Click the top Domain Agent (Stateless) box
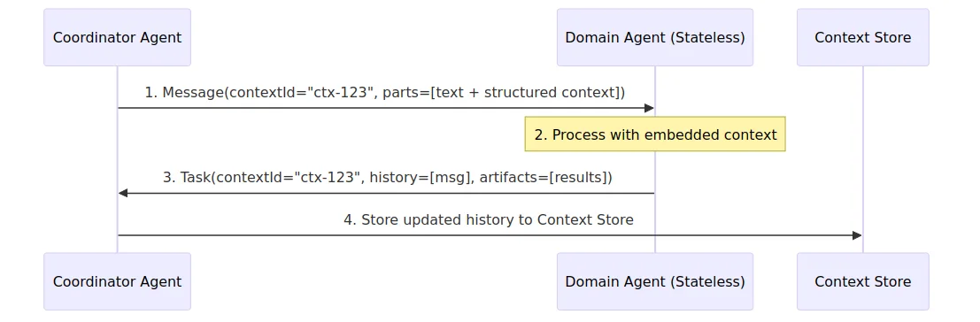The width and height of the screenshot is (980, 322). pos(655,37)
